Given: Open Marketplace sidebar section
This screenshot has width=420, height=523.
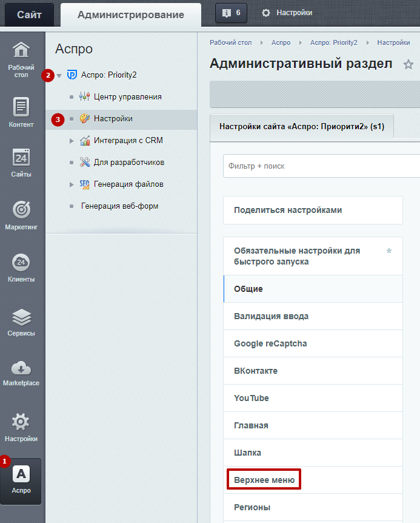Looking at the screenshot, I should [21, 373].
